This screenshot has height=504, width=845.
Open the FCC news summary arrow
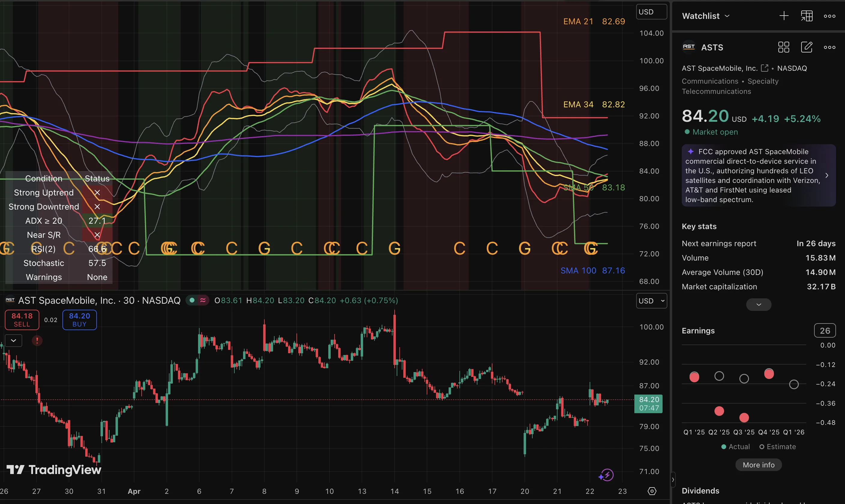tap(827, 175)
